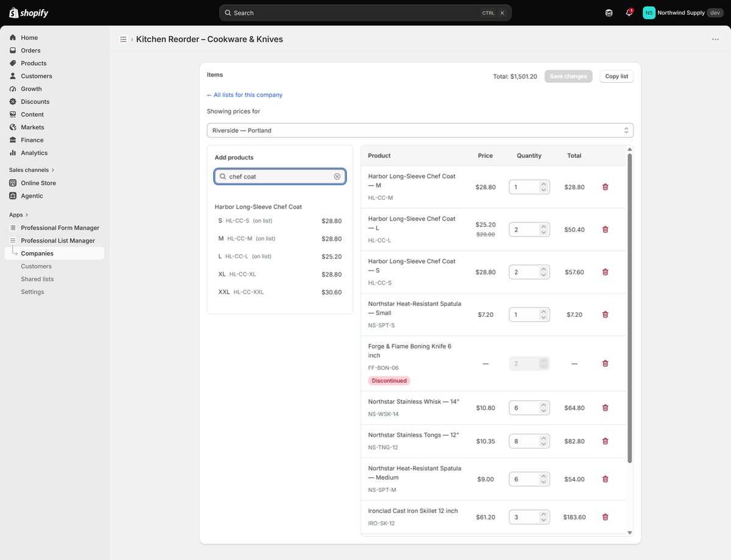Add size XXL HL-CC-XXL to list
Screen dimensions: 731x560
pos(280,292)
